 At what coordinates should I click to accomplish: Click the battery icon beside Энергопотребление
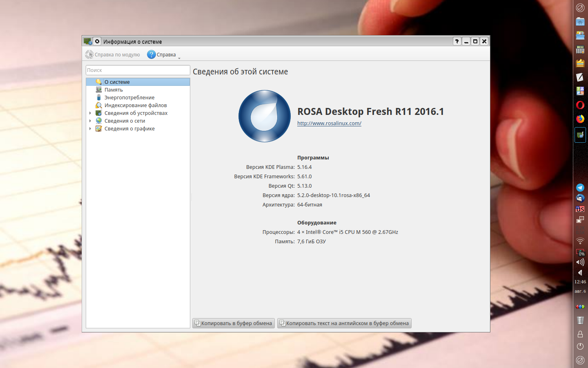click(98, 97)
